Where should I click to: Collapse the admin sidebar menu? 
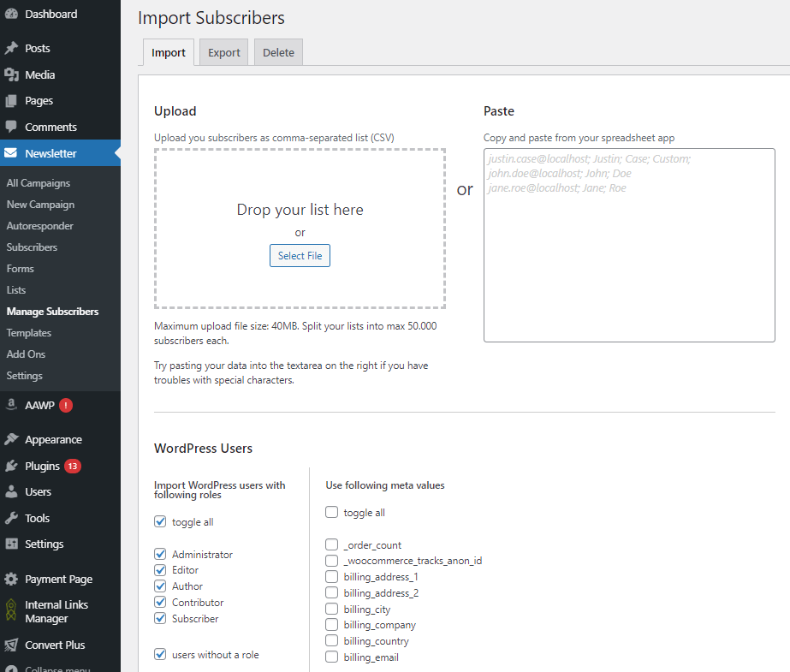[x=51, y=668]
